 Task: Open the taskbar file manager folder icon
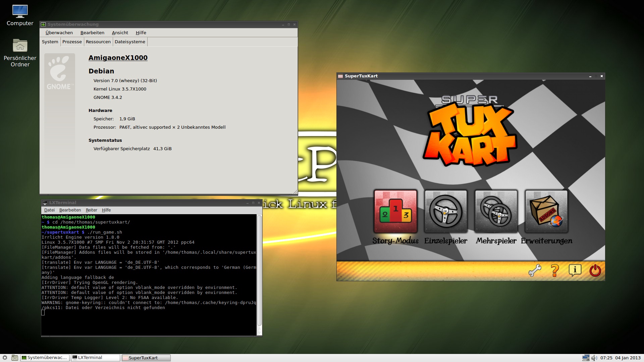15,358
